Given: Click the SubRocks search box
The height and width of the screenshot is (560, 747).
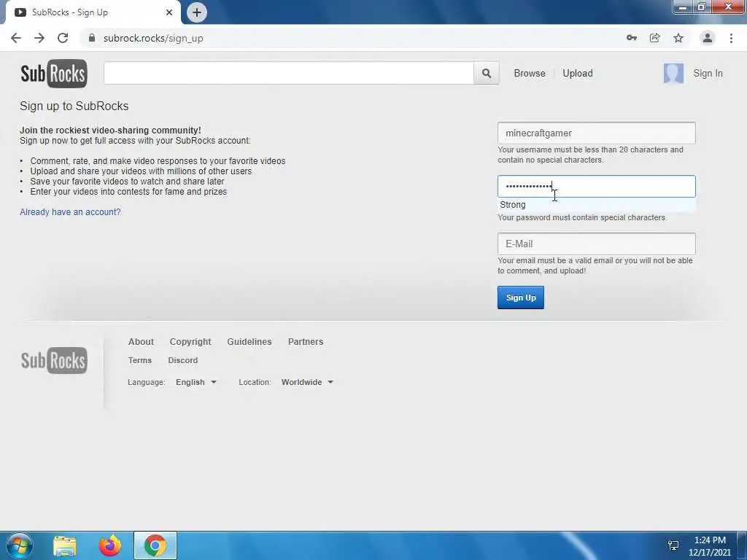Looking at the screenshot, I should coord(289,74).
